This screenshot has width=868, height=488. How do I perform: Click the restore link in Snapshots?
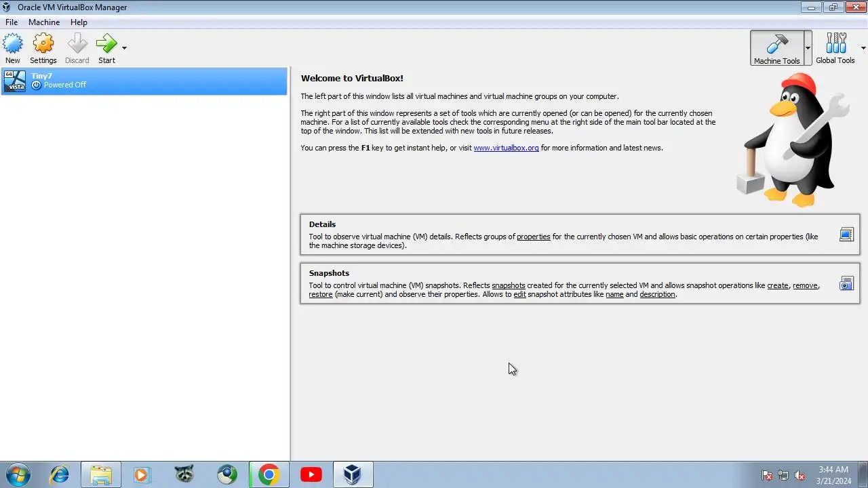321,295
